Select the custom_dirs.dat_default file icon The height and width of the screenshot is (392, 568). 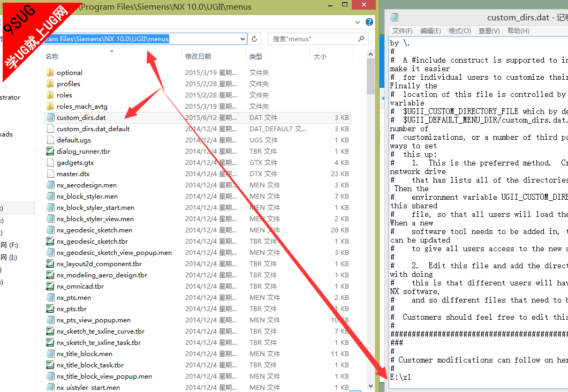pyautogui.click(x=50, y=129)
